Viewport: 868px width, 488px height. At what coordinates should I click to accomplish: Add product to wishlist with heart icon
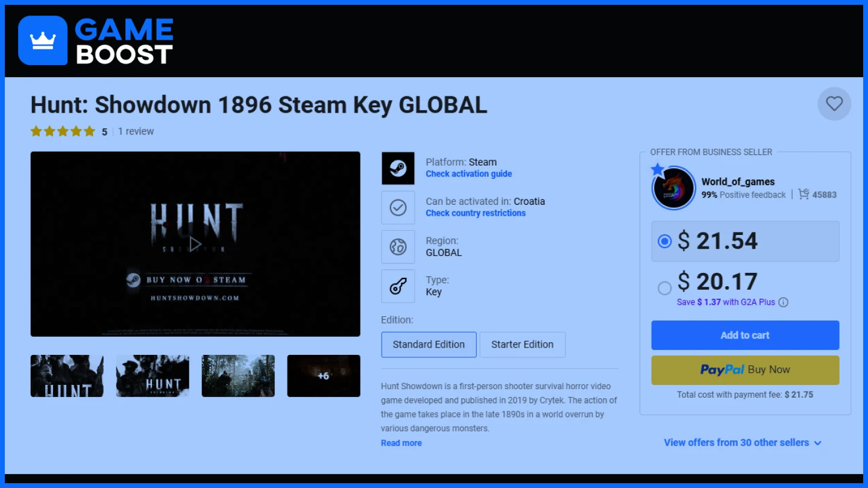point(834,104)
